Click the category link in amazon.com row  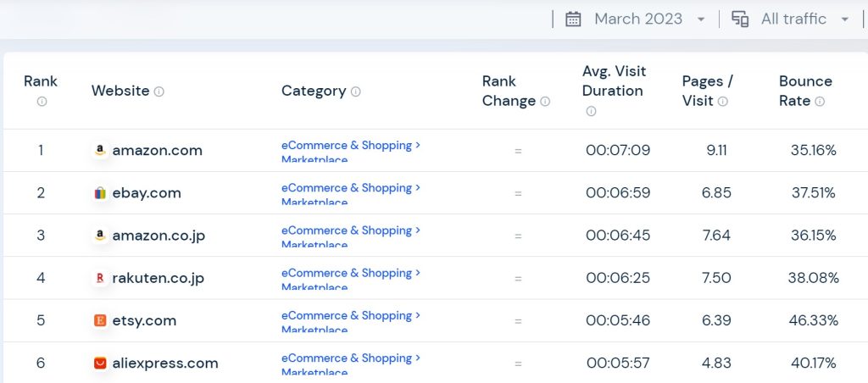(x=351, y=151)
